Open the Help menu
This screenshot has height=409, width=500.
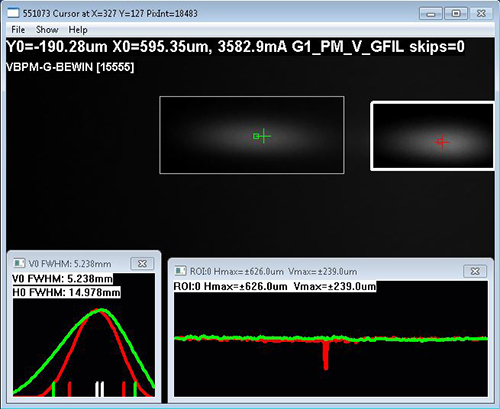coord(78,30)
